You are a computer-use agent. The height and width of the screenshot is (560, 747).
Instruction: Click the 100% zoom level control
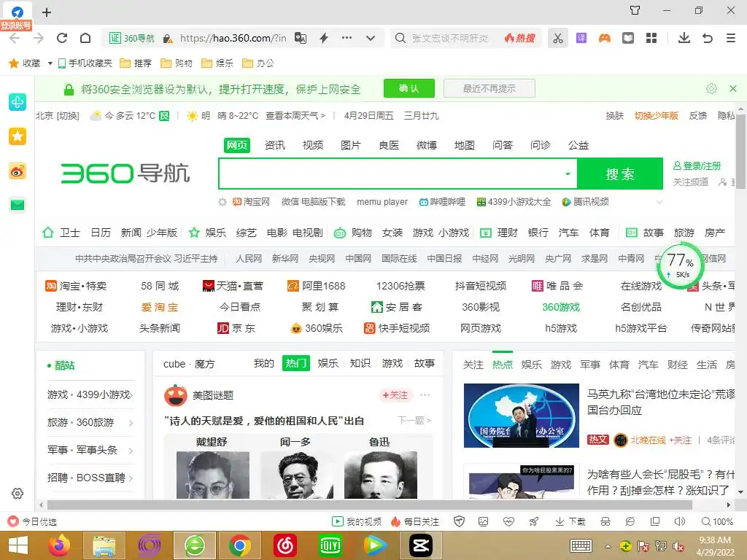[x=717, y=521]
